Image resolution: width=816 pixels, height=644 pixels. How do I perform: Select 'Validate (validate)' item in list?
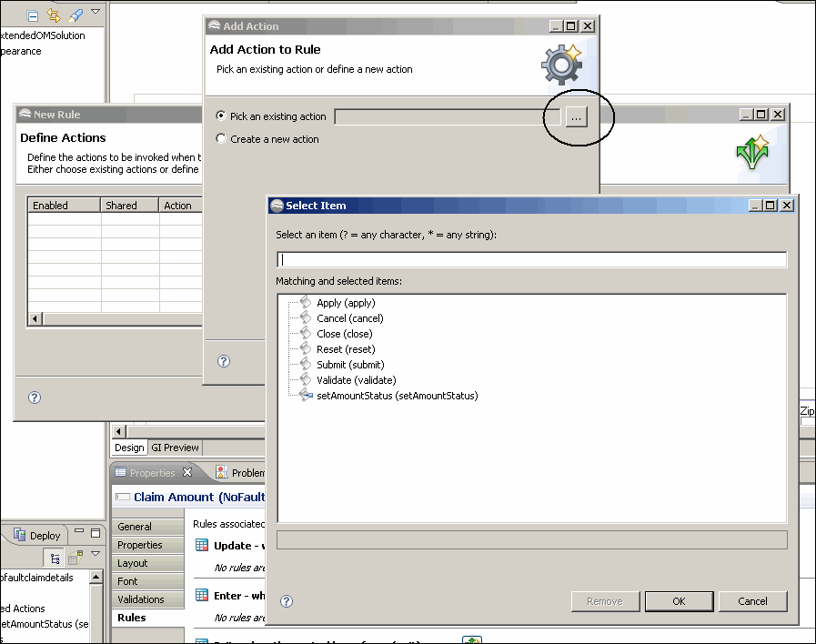(357, 380)
